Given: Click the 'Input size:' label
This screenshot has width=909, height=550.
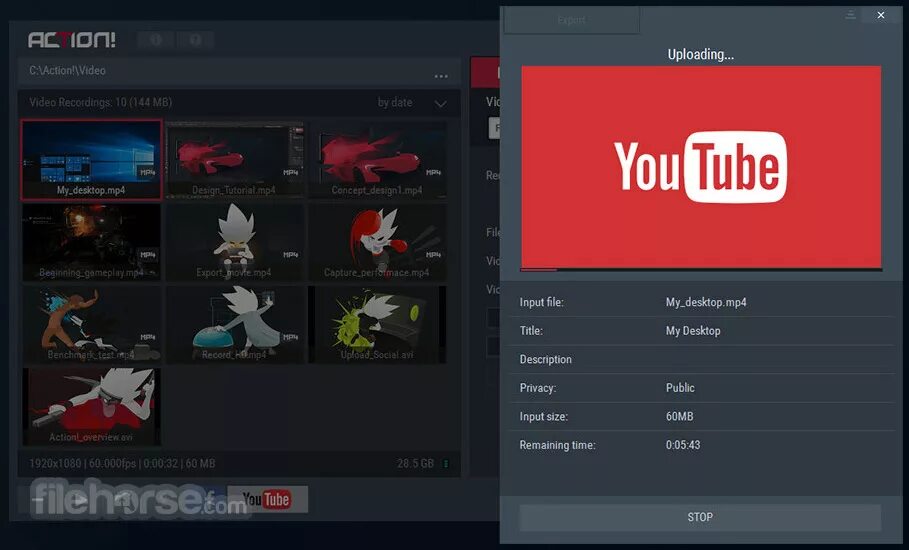Looking at the screenshot, I should coord(544,416).
